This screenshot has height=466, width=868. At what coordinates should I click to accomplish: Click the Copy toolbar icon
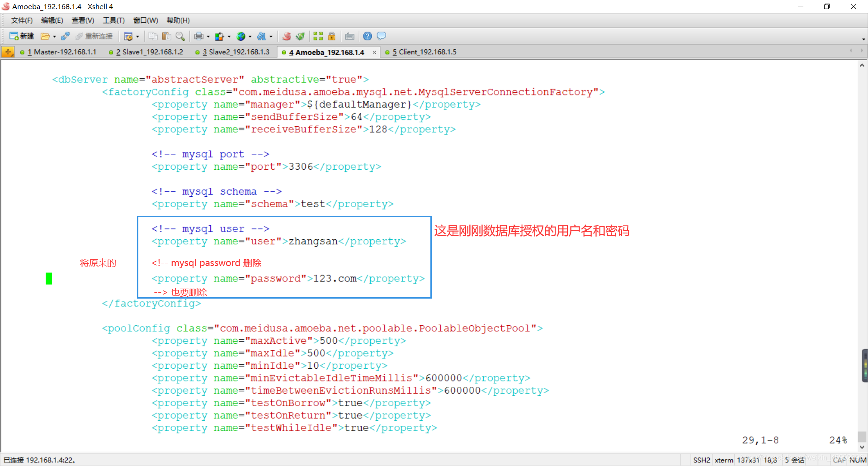pos(153,36)
